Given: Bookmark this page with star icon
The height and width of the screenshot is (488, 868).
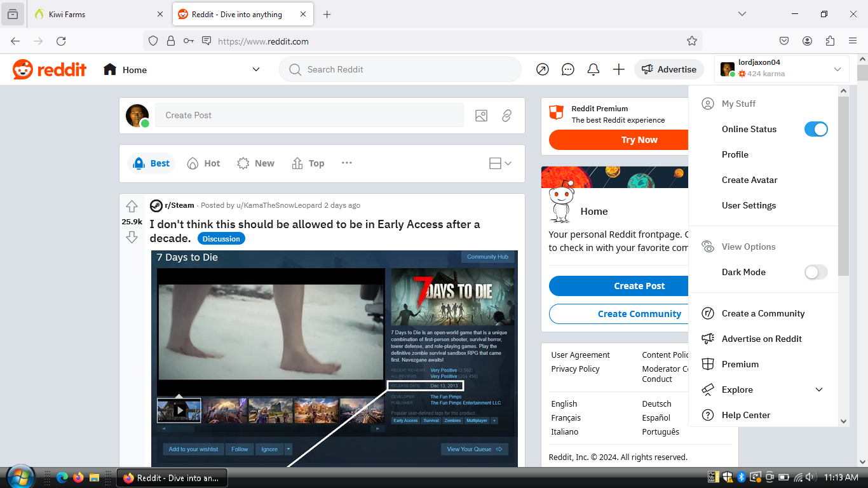Looking at the screenshot, I should point(692,41).
